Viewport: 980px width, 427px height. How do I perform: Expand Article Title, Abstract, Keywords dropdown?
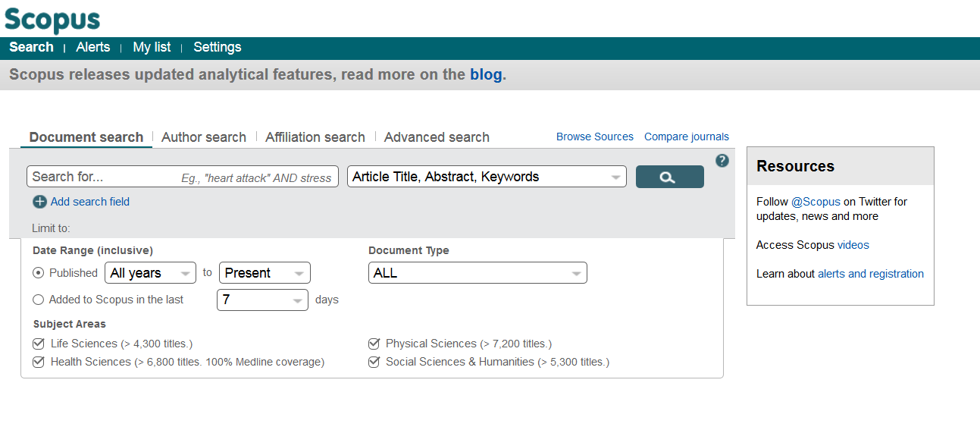pos(487,177)
